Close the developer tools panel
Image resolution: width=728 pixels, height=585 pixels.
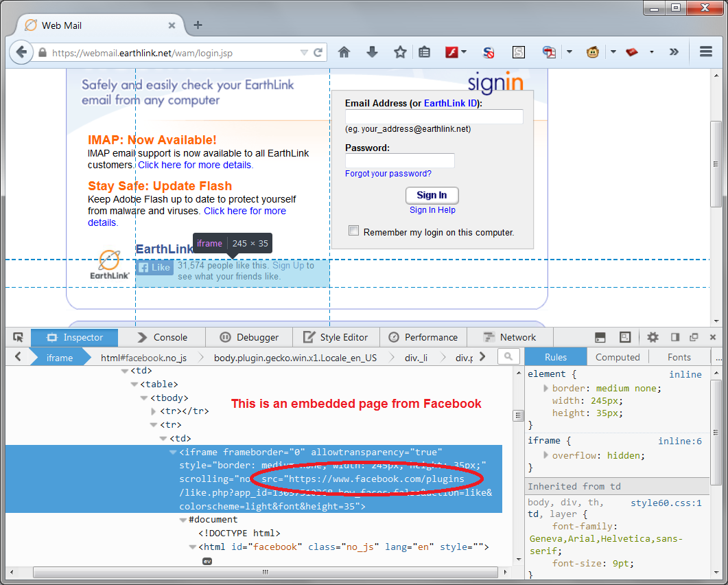point(713,337)
